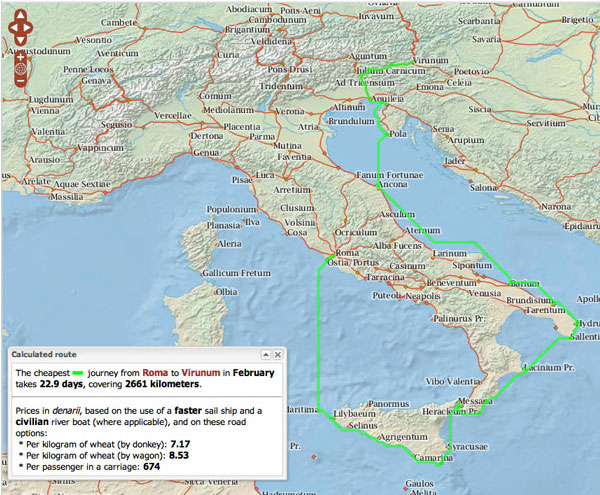Click the Genava city label
The height and width of the screenshot is (495, 600).
(96, 81)
